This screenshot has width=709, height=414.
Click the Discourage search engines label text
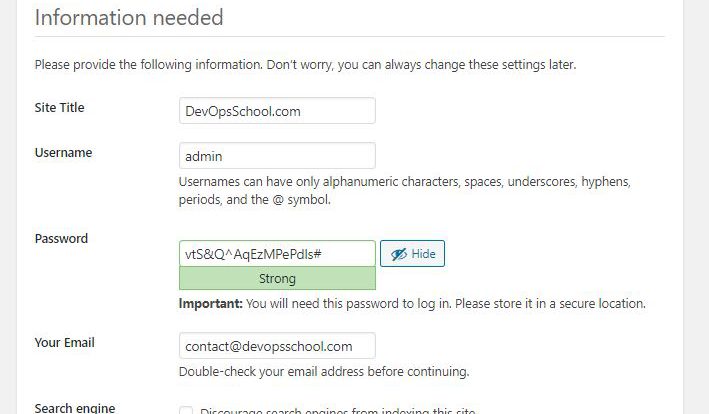coord(338,410)
